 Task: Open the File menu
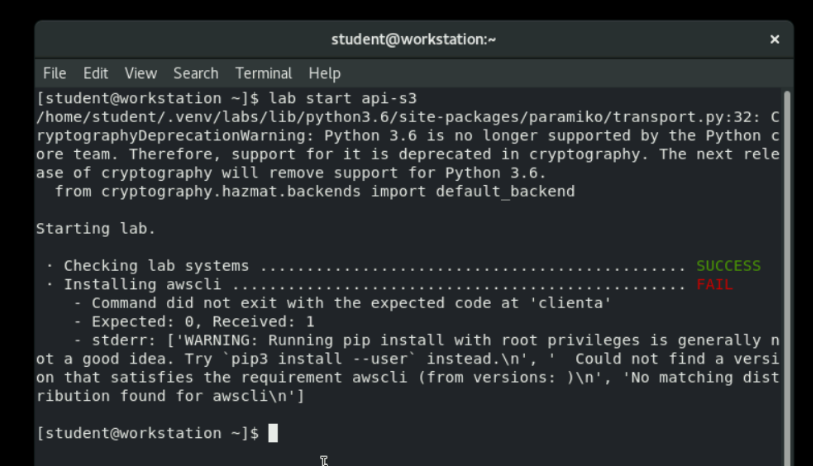(x=54, y=73)
